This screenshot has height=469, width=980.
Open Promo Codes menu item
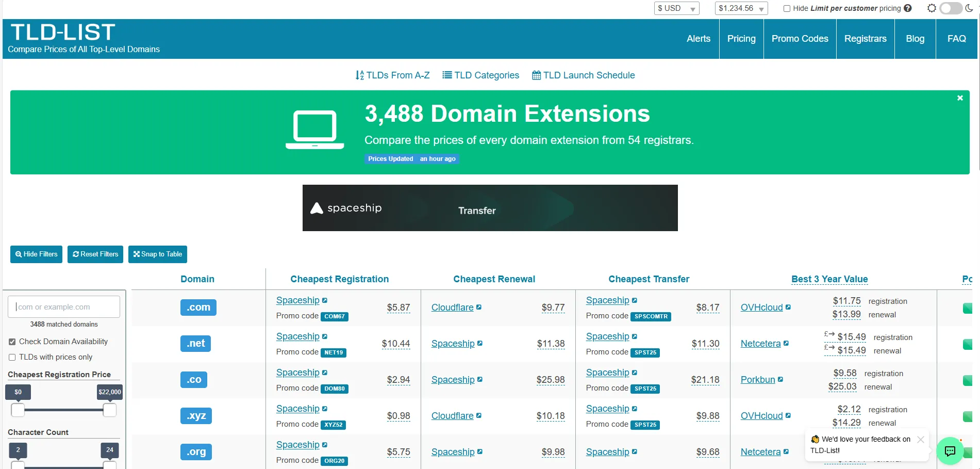click(800, 39)
